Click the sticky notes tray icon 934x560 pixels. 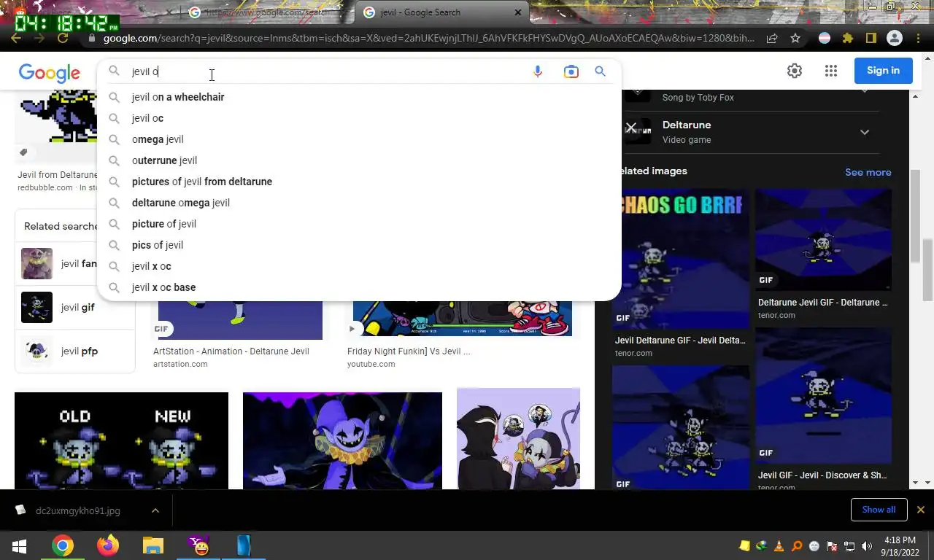click(x=744, y=546)
